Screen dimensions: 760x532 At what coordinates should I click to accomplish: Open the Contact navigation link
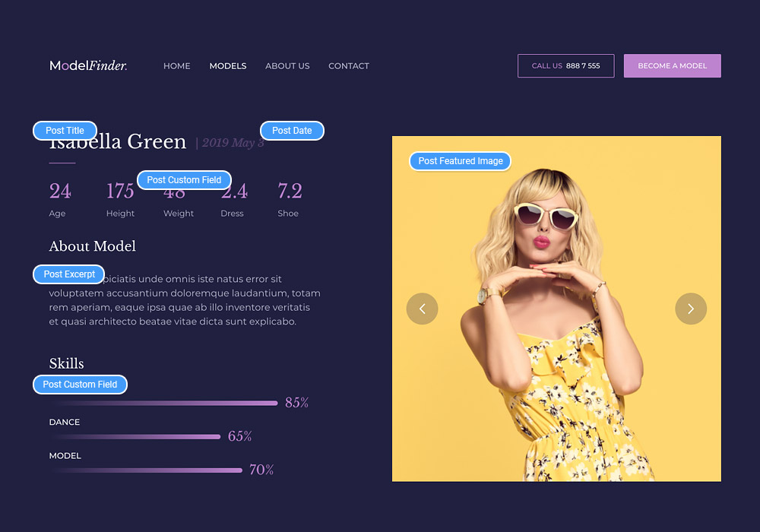click(x=349, y=66)
